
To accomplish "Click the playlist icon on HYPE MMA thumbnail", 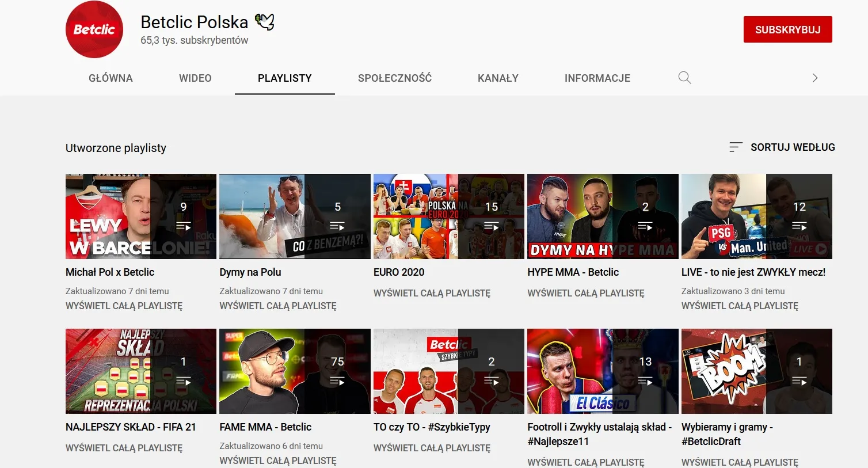I will pyautogui.click(x=645, y=226).
